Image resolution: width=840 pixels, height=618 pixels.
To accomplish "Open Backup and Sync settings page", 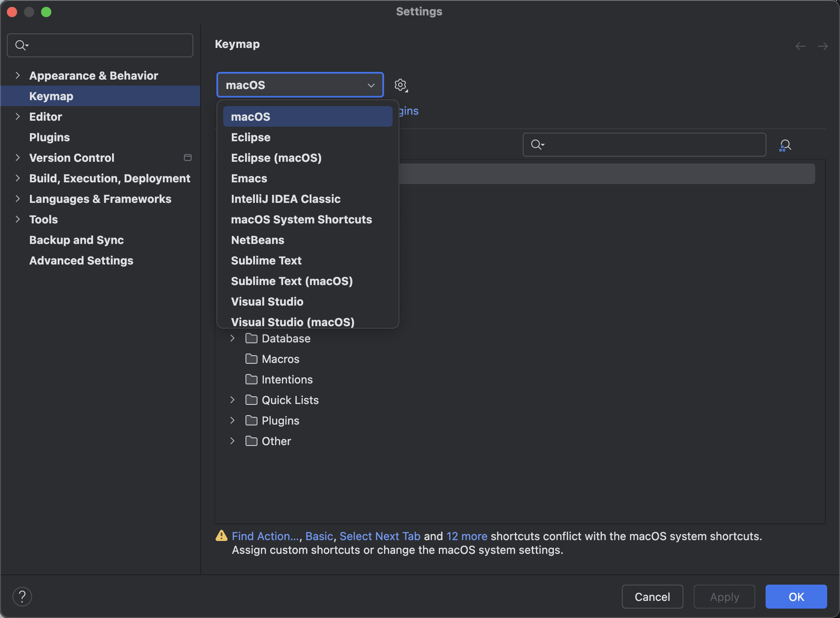I will coord(100,240).
